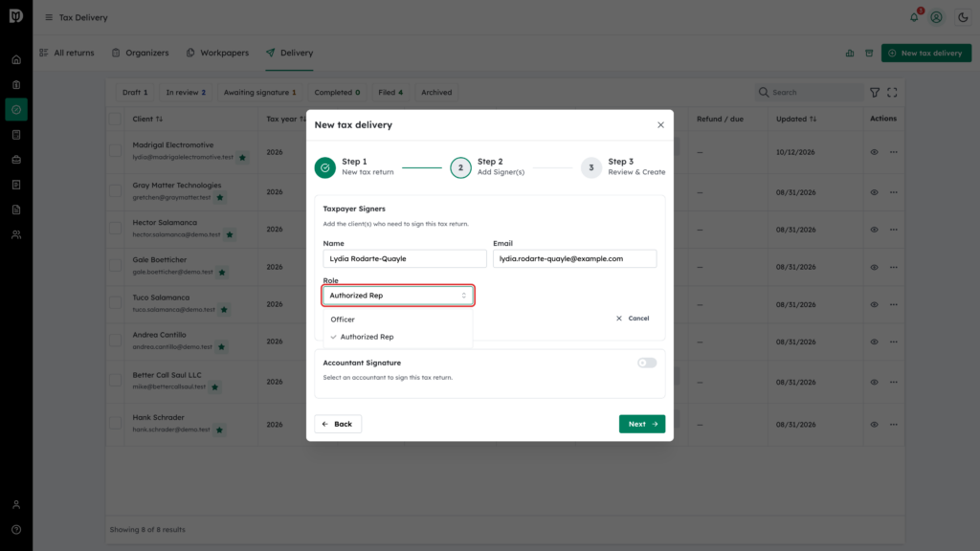980x551 pixels.
Task: Check the Gale Boetticher row checkbox
Action: (x=115, y=266)
